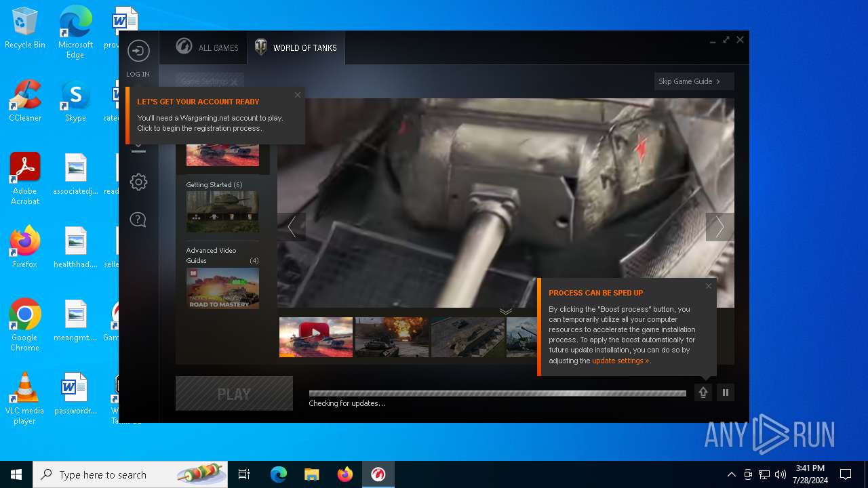Collapse the thumbnail strip with double chevron

pyautogui.click(x=506, y=311)
